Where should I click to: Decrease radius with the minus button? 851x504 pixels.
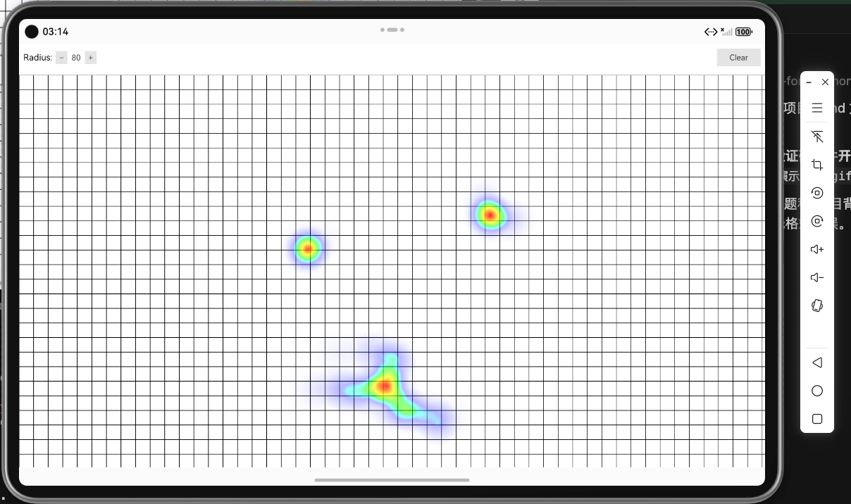62,58
